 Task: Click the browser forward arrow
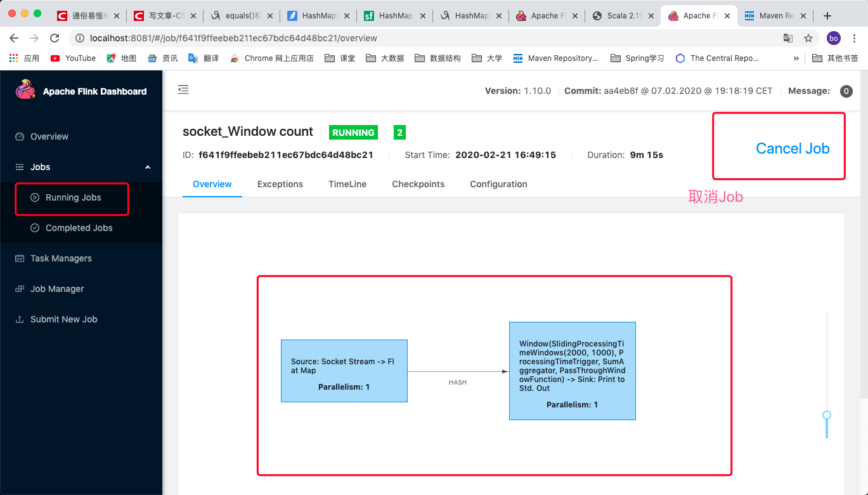pos(34,38)
